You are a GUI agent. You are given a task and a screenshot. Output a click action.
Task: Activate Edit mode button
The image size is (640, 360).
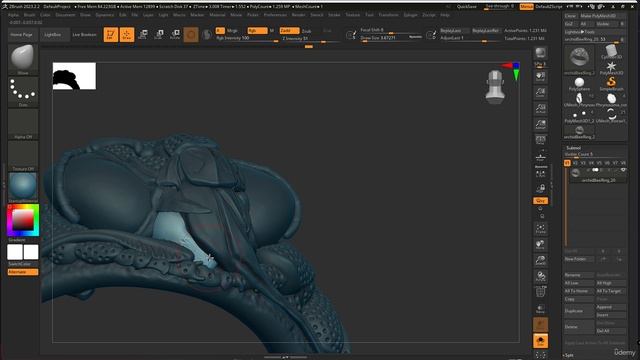(x=111, y=35)
